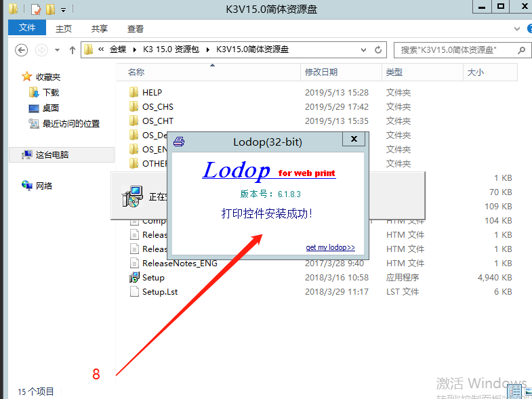532x399 pixels.
Task: Switch to the 查看 ribbon tab
Action: (x=136, y=28)
